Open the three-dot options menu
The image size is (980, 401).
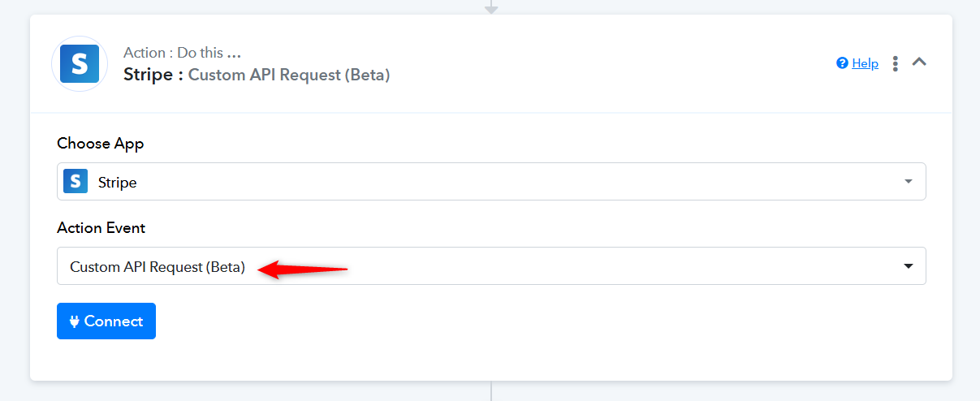pos(896,63)
